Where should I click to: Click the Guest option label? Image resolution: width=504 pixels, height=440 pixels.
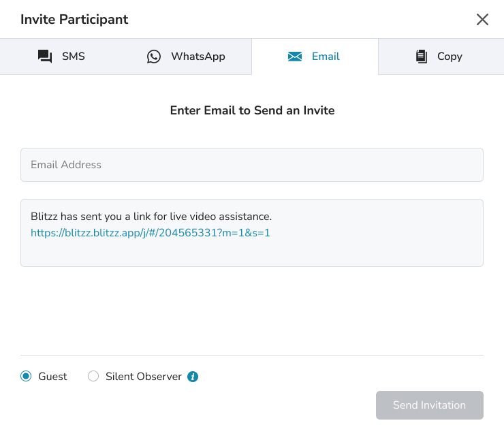point(52,377)
